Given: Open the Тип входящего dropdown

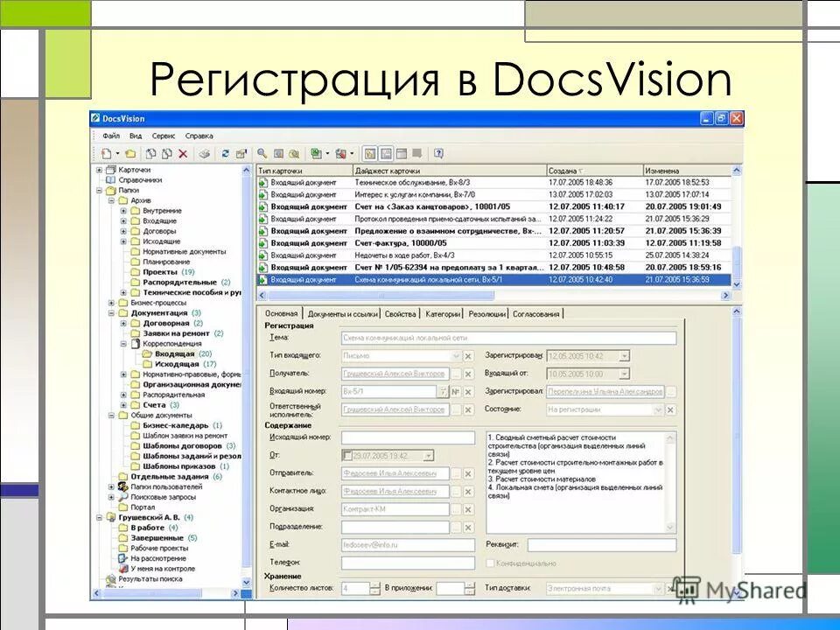Looking at the screenshot, I should [456, 356].
